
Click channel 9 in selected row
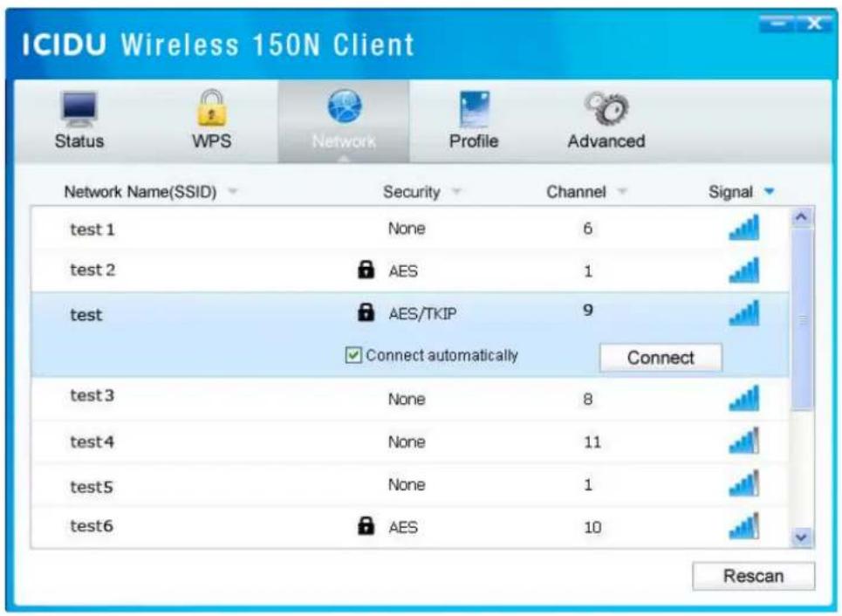[x=588, y=310]
